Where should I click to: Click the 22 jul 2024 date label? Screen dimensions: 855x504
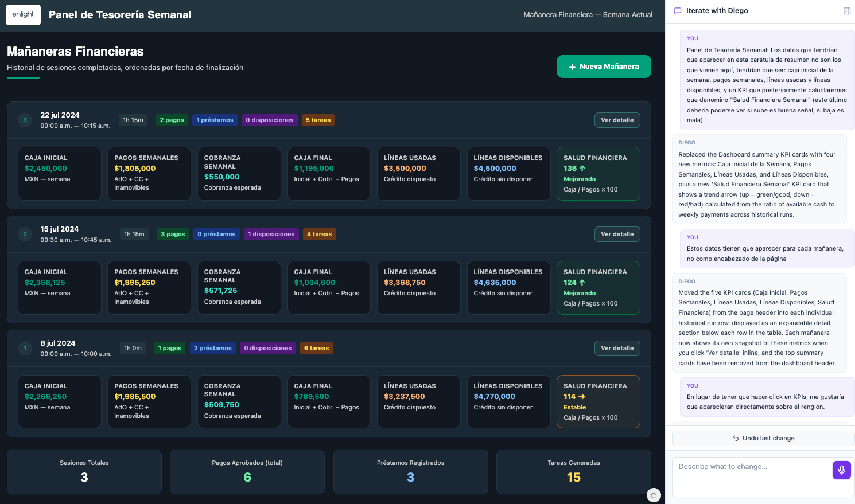pos(60,115)
